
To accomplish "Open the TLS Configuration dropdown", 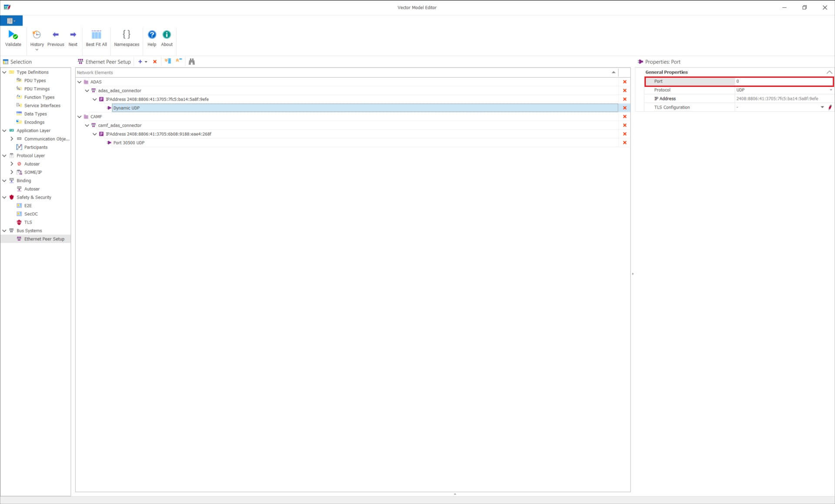I will 822,107.
